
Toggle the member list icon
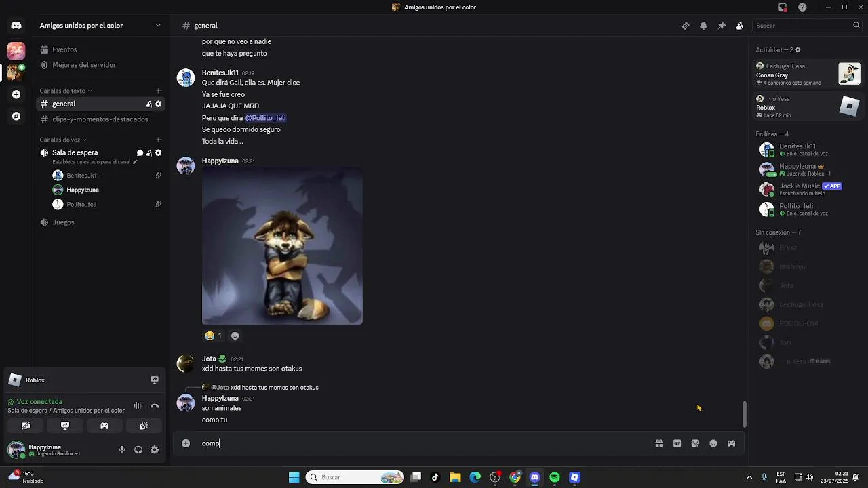pyautogui.click(x=740, y=26)
